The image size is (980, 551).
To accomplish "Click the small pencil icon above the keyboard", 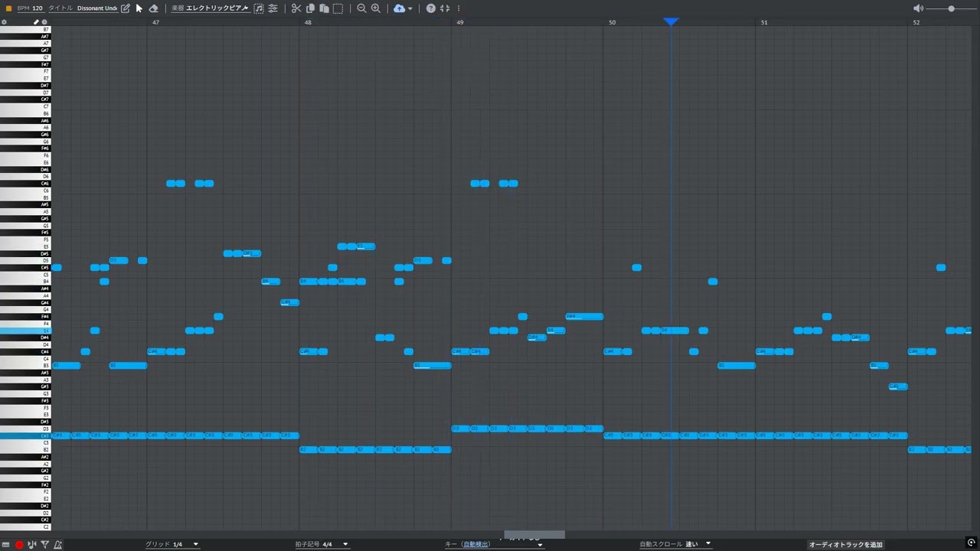I will pos(36,22).
